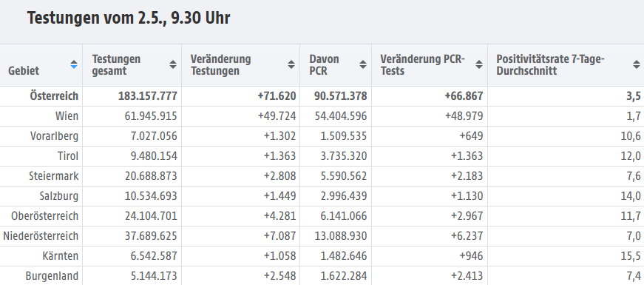Screen dimensions: 644x285
Task: Sort by Positivitätsrate 7-Tage-Durchschnitt arrows
Action: pyautogui.click(x=636, y=64)
